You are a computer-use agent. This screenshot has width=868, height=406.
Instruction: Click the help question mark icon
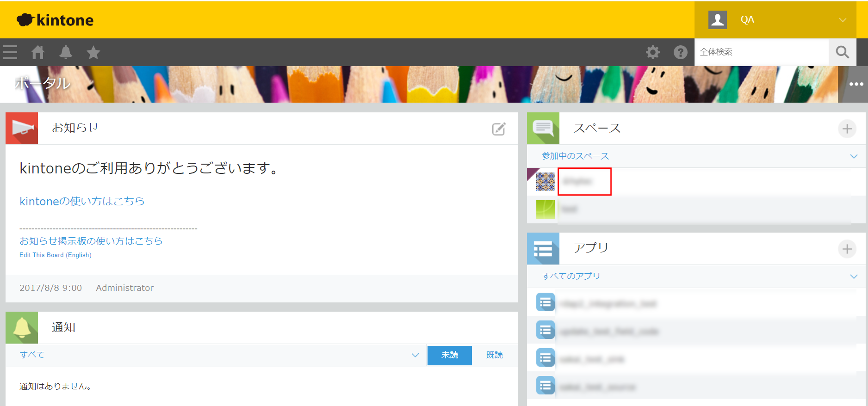[680, 52]
